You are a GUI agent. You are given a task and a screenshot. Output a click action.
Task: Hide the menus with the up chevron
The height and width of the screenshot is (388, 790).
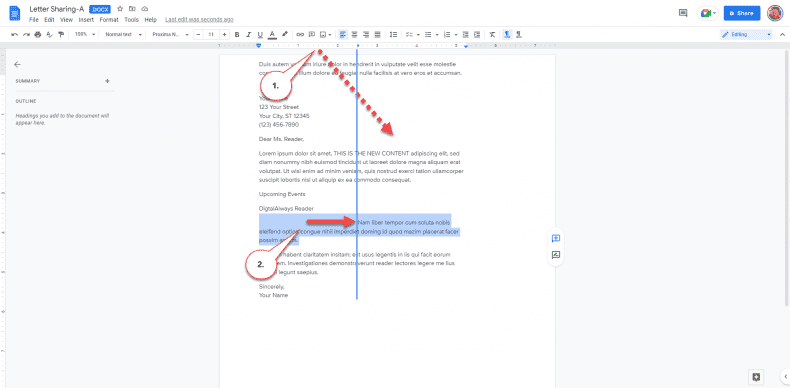[x=782, y=34]
